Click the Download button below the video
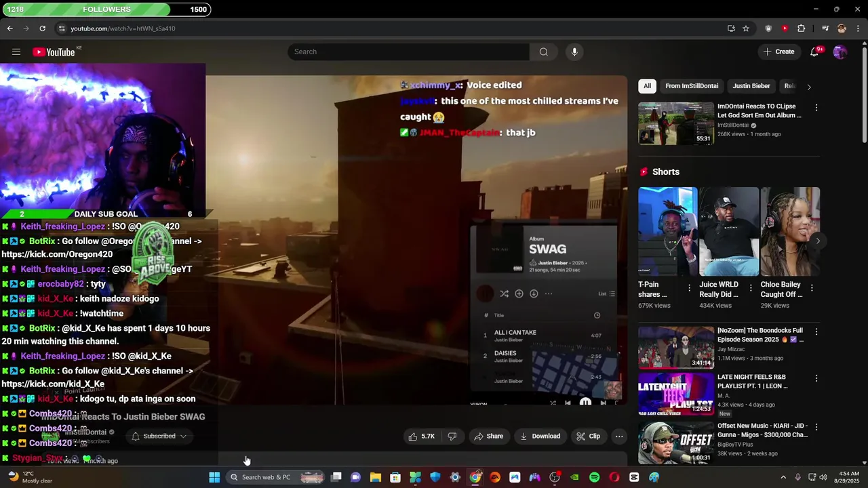 click(x=540, y=436)
